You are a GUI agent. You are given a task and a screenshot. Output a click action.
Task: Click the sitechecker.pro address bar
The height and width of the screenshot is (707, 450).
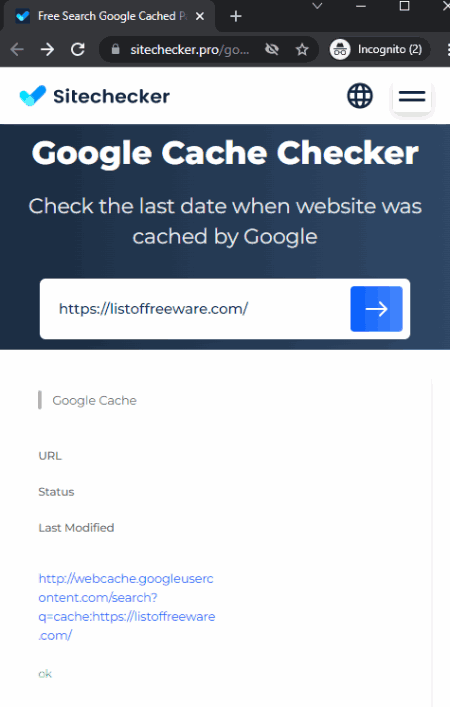coord(189,49)
